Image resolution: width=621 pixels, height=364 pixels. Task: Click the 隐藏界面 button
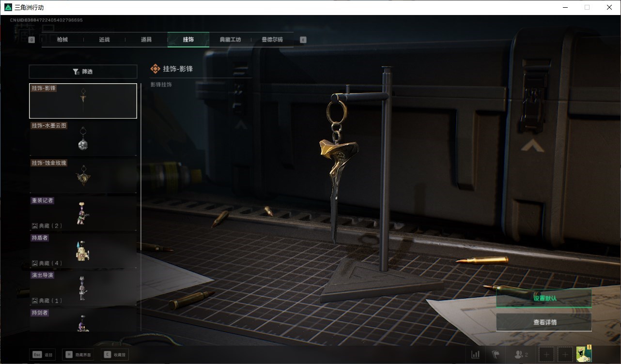pos(78,355)
